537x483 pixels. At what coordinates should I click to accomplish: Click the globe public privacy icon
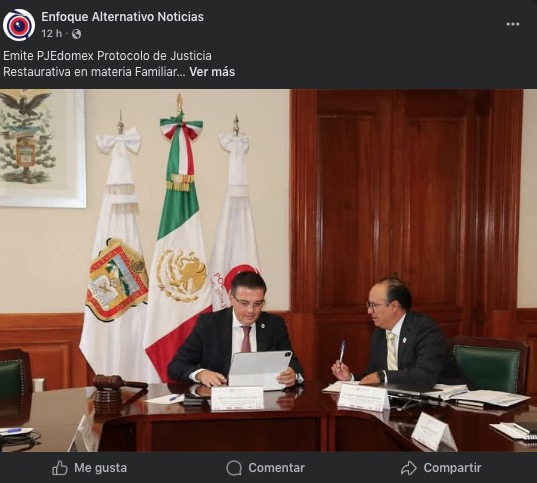(x=76, y=34)
